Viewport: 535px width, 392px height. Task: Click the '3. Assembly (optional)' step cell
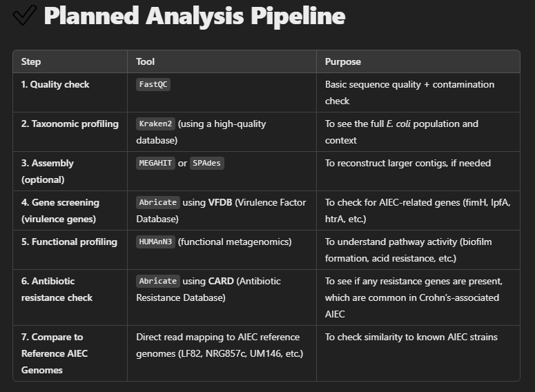click(48, 171)
